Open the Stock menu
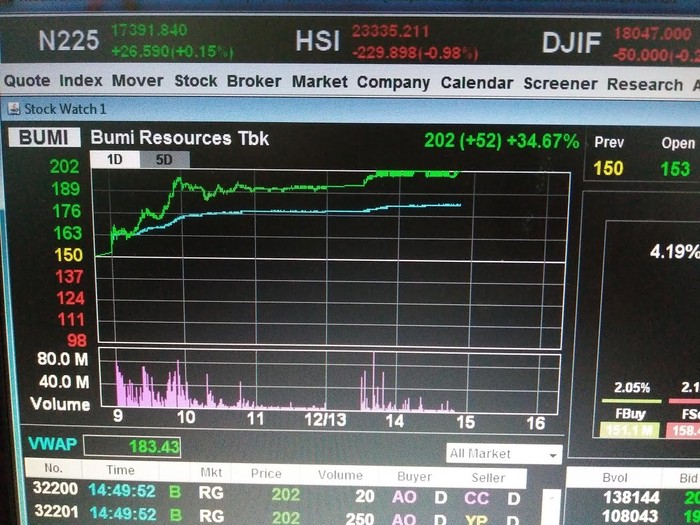This screenshot has width=700, height=525. point(196,81)
